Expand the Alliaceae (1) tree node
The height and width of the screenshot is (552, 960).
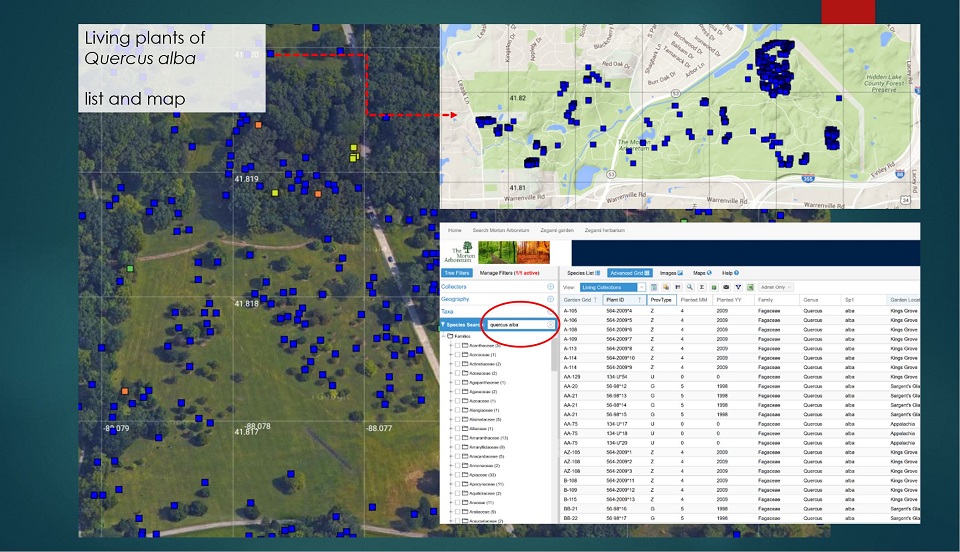pyautogui.click(x=451, y=429)
